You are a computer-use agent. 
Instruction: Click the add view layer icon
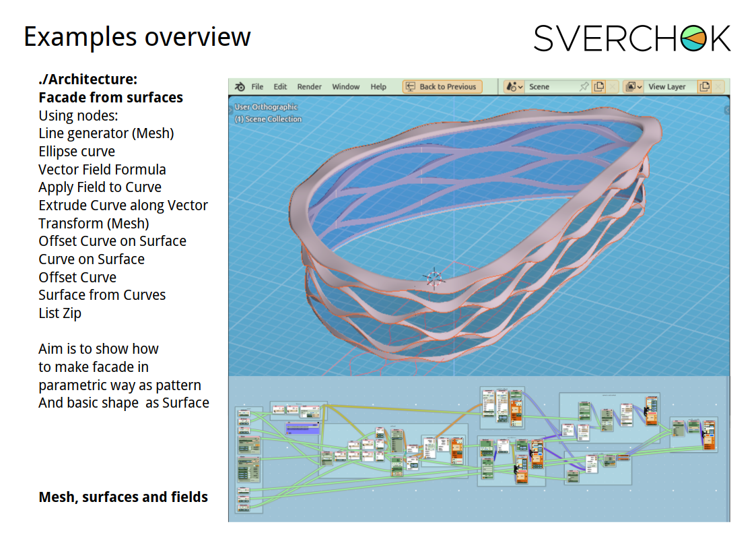705,87
